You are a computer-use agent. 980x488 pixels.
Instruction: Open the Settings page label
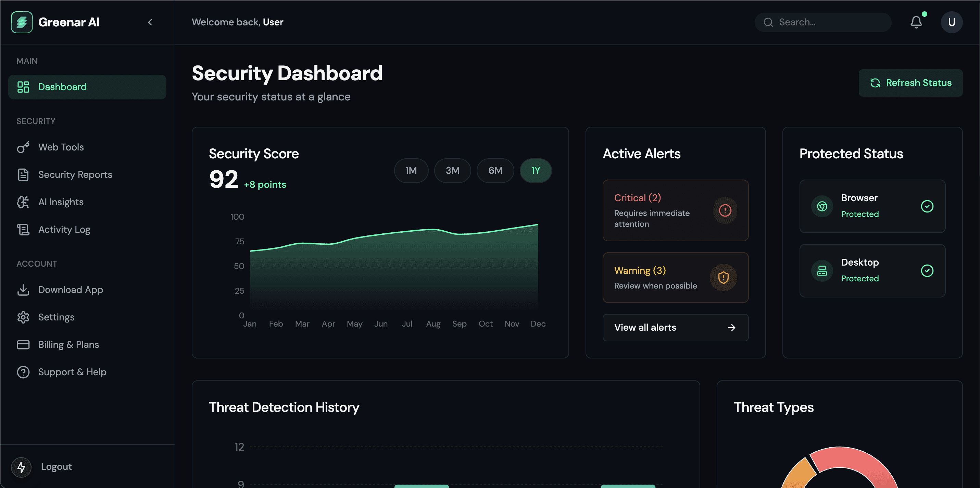pos(56,317)
